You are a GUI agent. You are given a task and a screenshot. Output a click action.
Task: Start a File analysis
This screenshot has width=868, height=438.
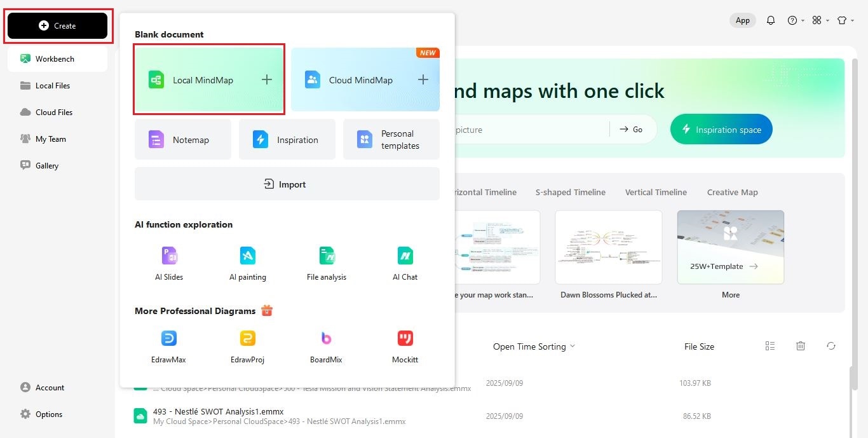[x=326, y=262]
